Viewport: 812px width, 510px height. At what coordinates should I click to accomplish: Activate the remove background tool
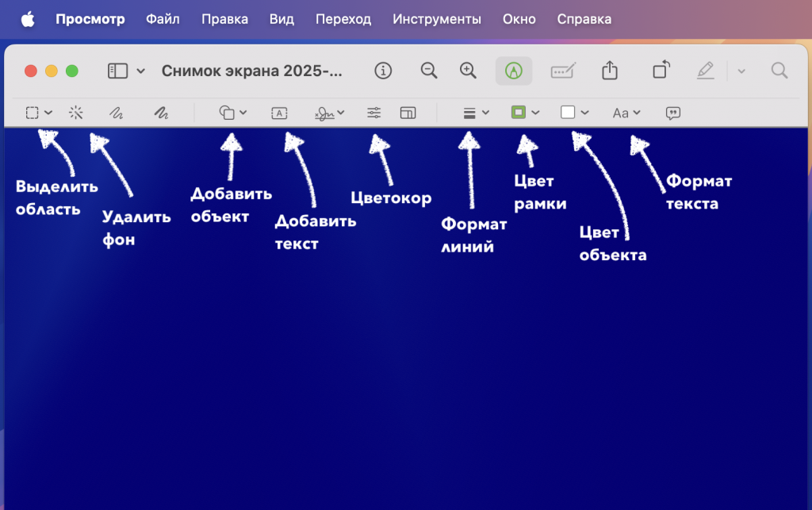tap(76, 113)
